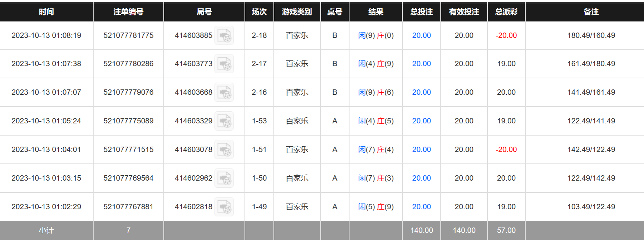The width and height of the screenshot is (644, 240).
Task: Click the 场次 column header
Action: click(259, 12)
